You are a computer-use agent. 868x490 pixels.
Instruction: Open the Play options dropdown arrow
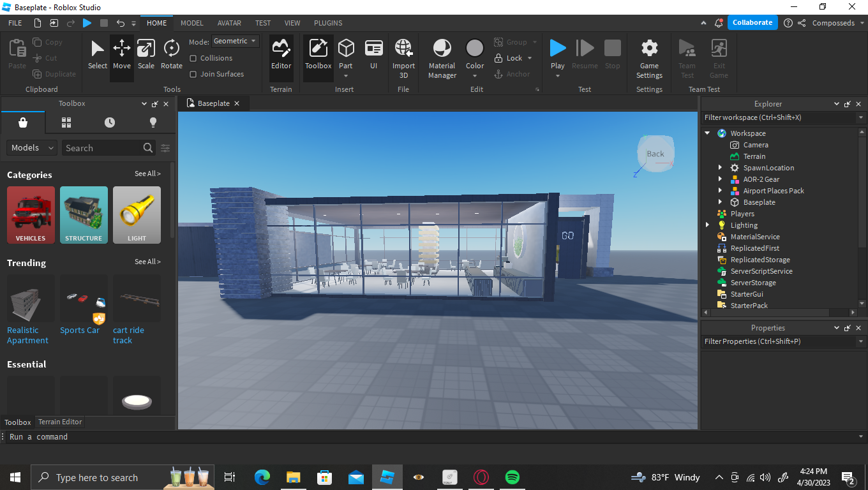[558, 76]
